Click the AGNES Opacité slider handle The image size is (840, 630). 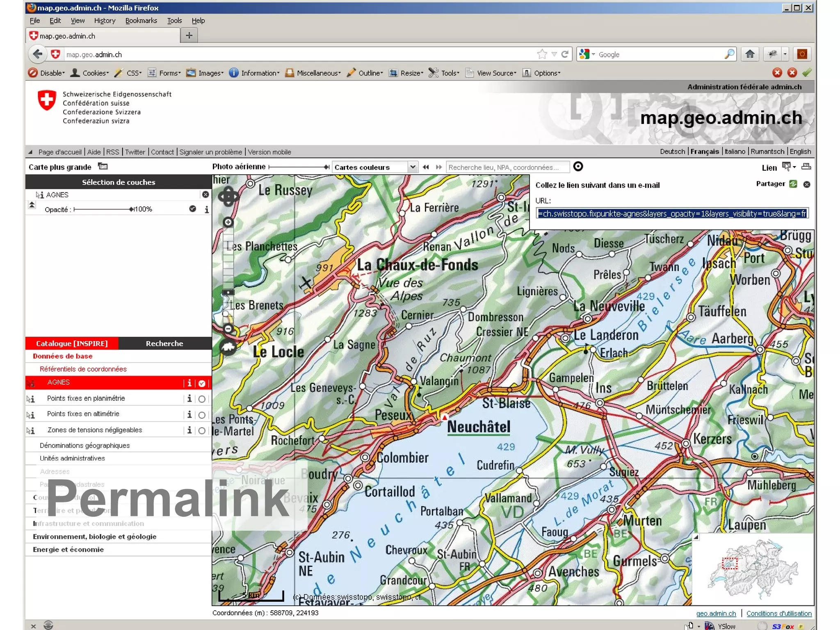(x=131, y=209)
